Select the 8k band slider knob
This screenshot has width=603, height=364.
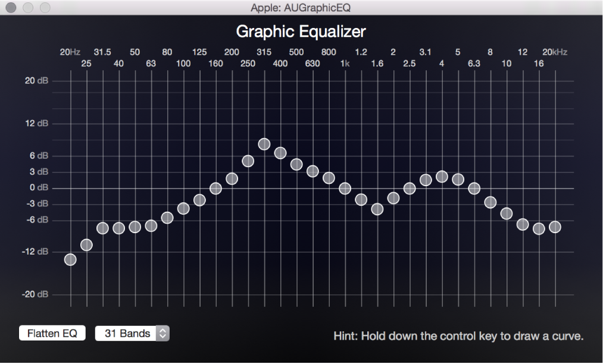(x=489, y=203)
